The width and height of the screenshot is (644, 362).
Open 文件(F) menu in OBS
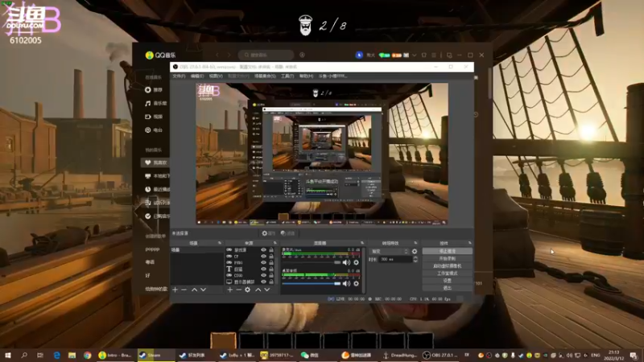point(179,76)
